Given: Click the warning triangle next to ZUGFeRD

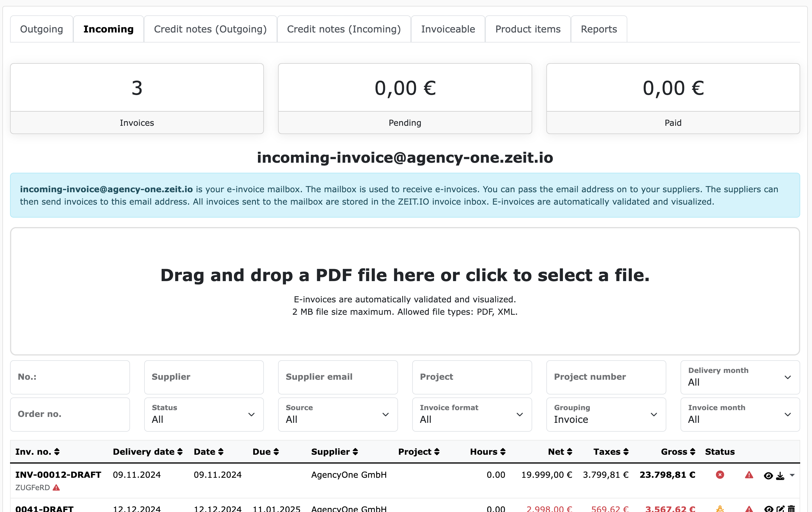Looking at the screenshot, I should [56, 487].
